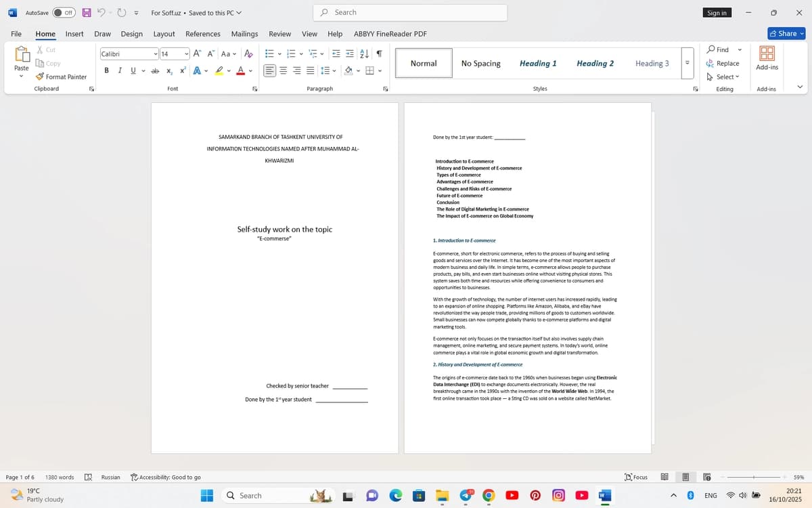Center align the paragraph
Viewport: 812px width, 508px height.
(x=284, y=70)
